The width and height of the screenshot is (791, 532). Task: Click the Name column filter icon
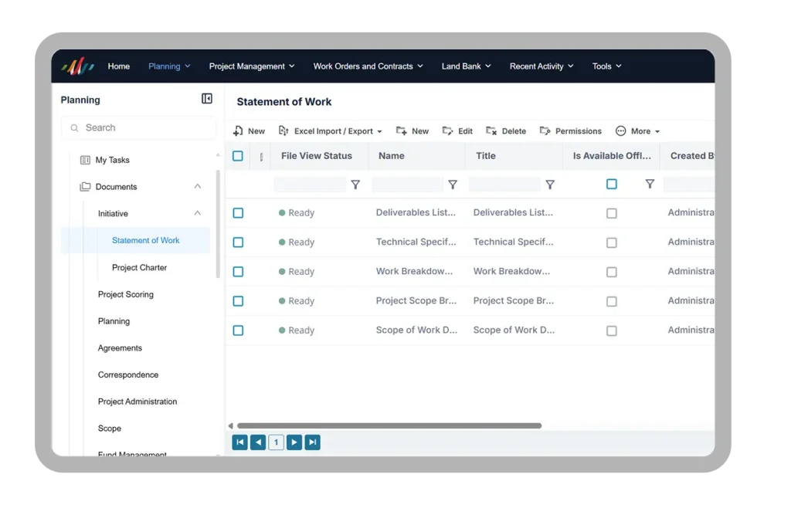(x=453, y=185)
